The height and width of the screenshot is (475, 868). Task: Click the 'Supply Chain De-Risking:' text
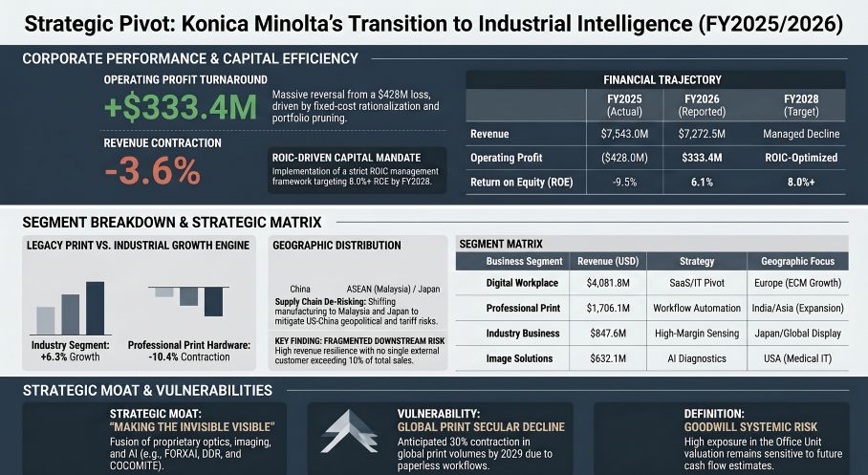(x=320, y=302)
